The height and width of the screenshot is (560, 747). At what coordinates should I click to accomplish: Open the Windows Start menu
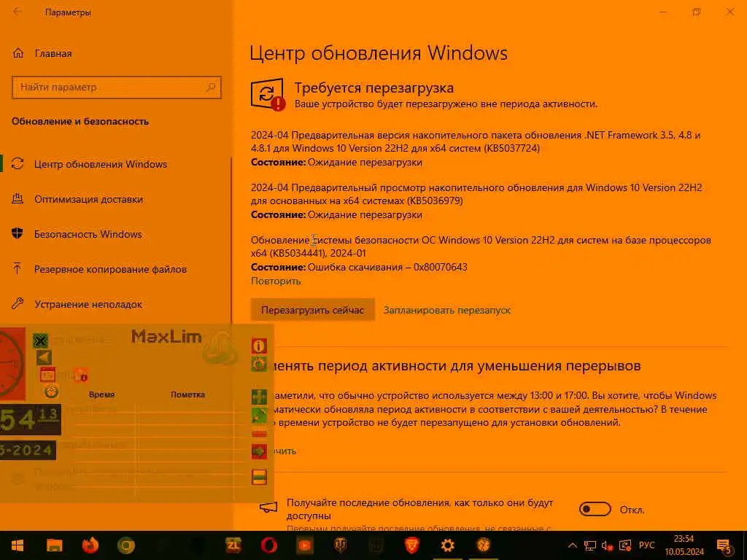18,545
